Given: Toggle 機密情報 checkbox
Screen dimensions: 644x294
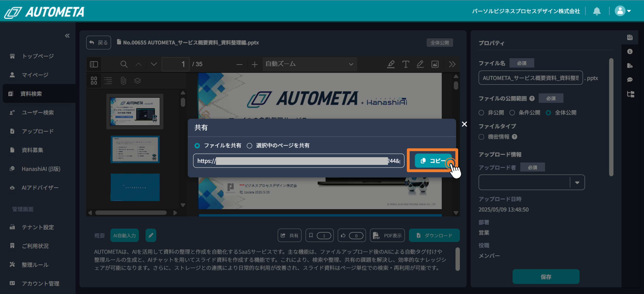Looking at the screenshot, I should pos(481,137).
